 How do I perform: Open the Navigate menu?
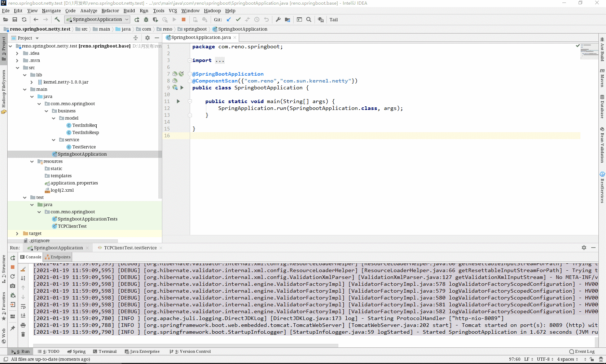pyautogui.click(x=51, y=10)
